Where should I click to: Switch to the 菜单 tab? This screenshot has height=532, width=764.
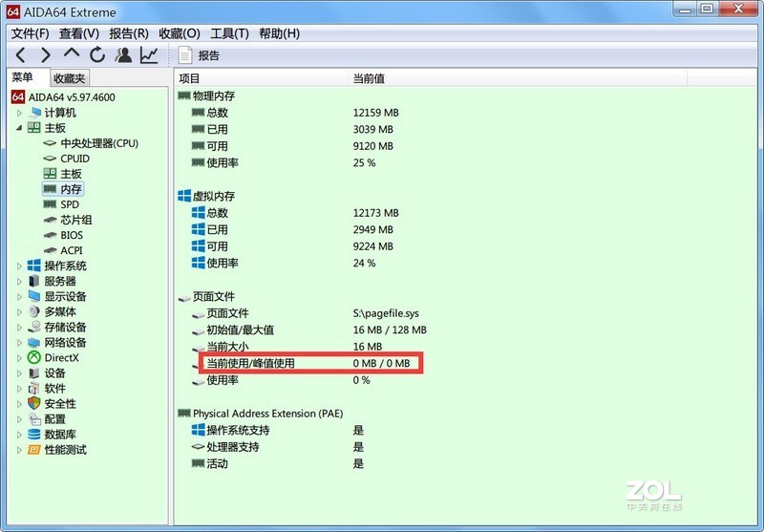29,77
